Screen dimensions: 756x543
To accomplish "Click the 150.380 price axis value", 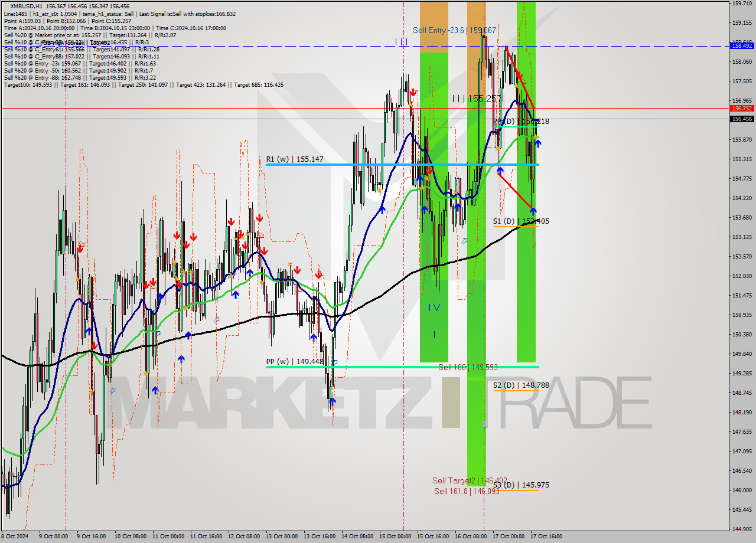I will click(x=742, y=335).
